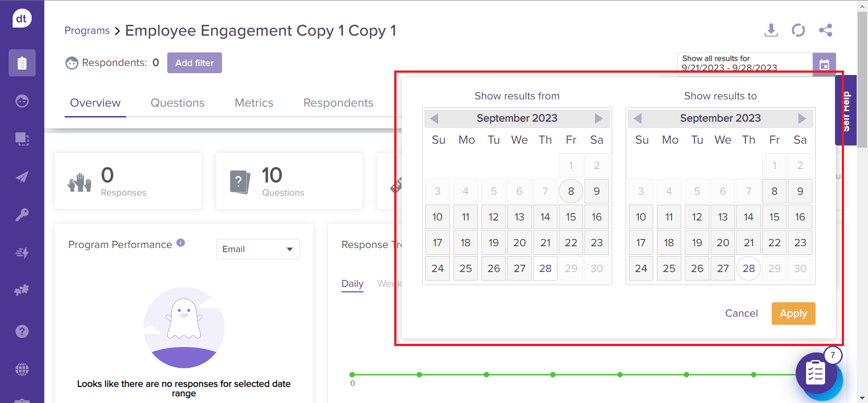Open the checklist widget with badge 7
Viewport: 868px width, 403px height.
(x=816, y=373)
